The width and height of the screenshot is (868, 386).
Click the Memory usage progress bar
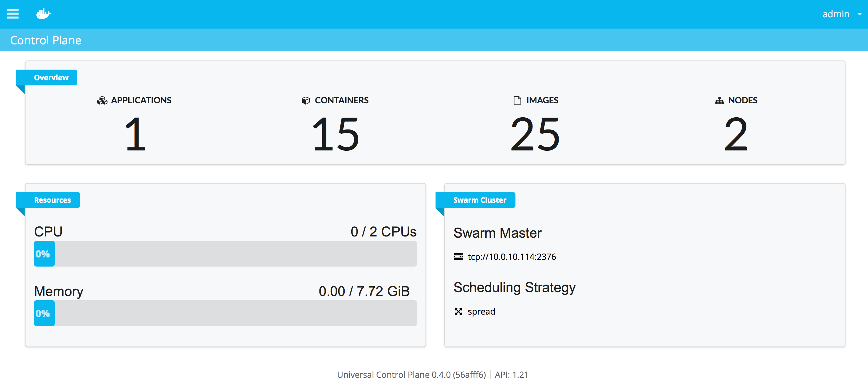[x=226, y=313]
